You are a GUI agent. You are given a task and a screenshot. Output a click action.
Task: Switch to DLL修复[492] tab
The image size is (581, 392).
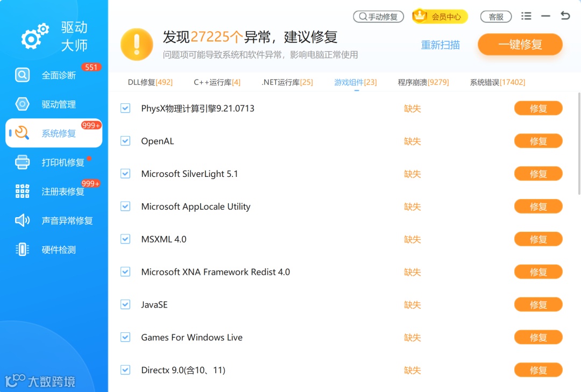(150, 82)
